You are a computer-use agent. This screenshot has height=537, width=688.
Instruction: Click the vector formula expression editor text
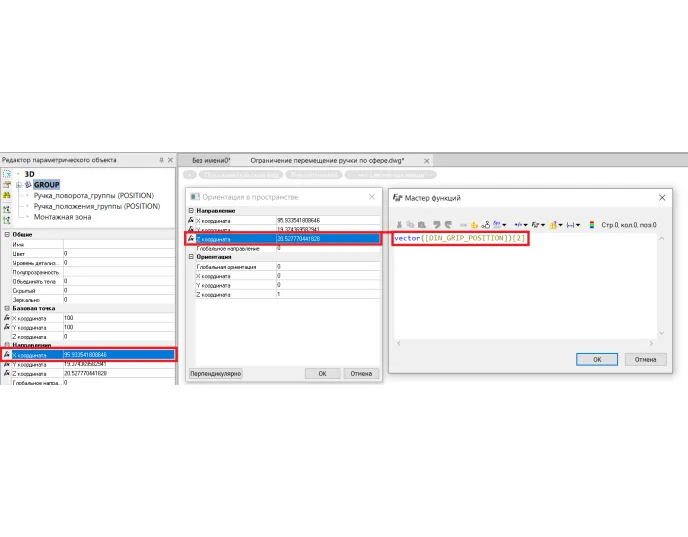459,238
